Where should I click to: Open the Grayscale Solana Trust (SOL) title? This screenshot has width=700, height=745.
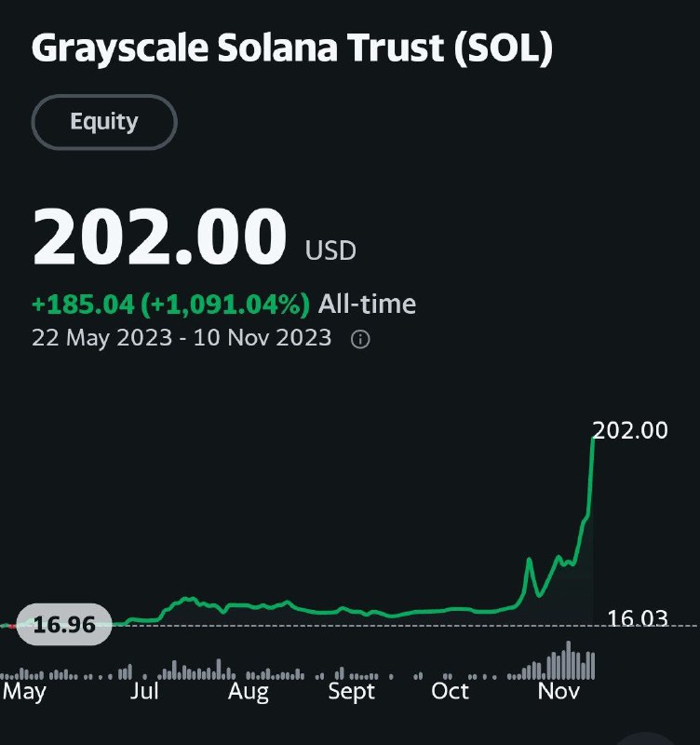point(292,47)
